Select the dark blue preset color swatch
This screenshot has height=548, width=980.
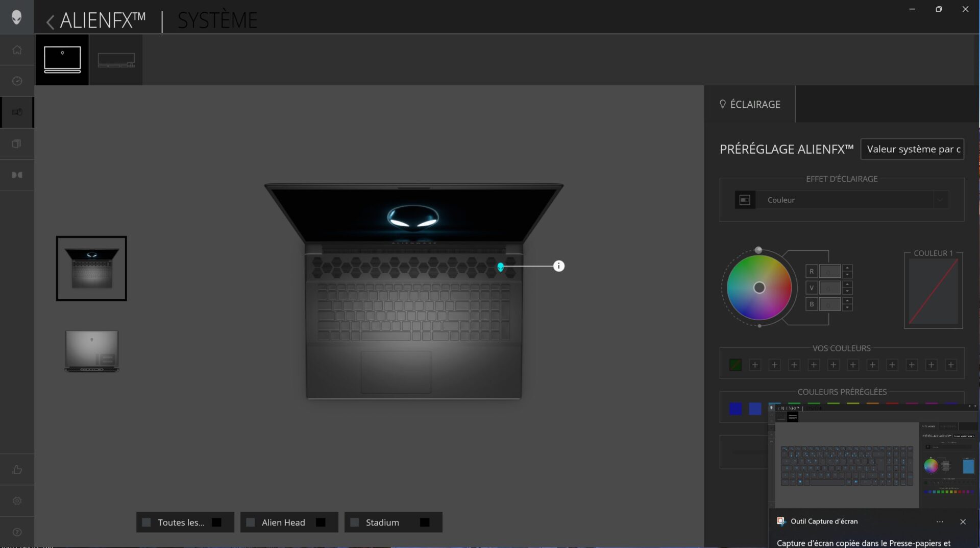point(736,409)
